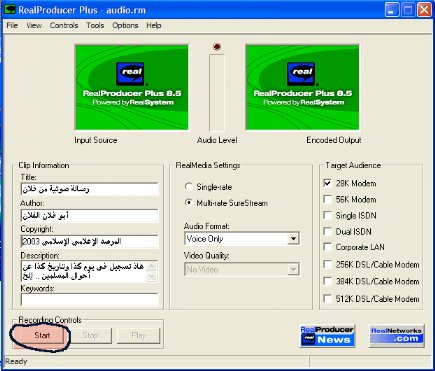Viewport: 435px width, 371px height.
Task: Enable the Single ISDN checkbox
Action: click(327, 215)
